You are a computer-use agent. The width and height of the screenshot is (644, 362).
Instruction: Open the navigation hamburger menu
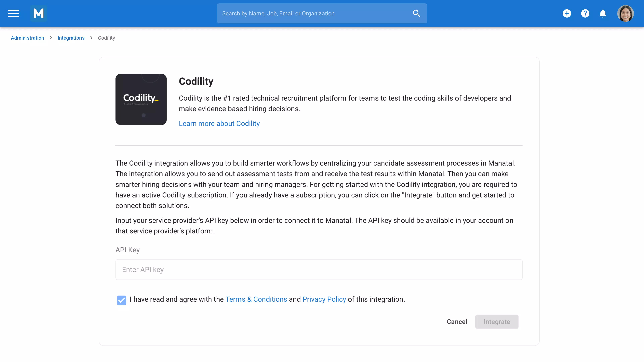coord(13,13)
